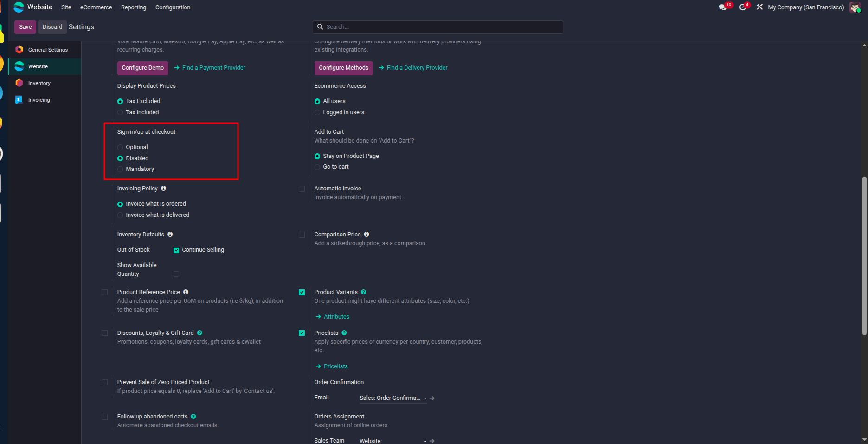Image resolution: width=868 pixels, height=444 pixels.
Task: Open Product Variants help icon
Action: pyautogui.click(x=364, y=292)
